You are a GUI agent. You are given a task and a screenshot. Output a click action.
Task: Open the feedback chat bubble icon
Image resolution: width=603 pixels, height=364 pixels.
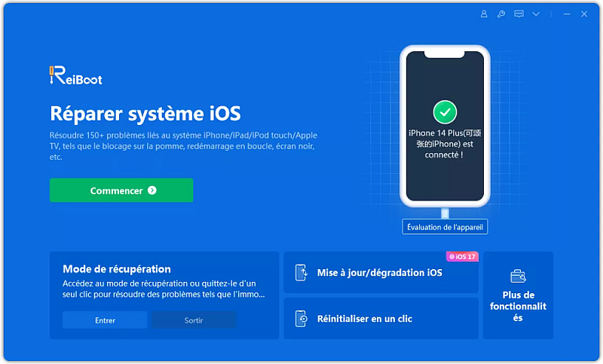click(519, 14)
